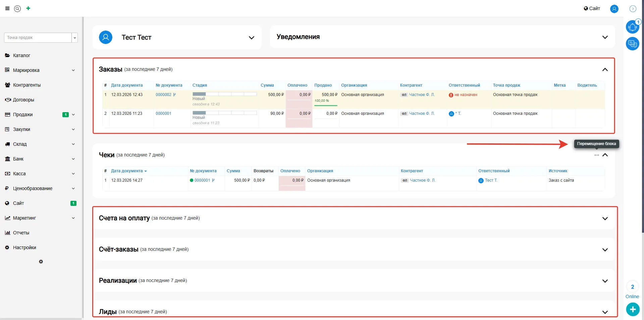
Task: Click the user profile avatar in header
Action: click(614, 9)
